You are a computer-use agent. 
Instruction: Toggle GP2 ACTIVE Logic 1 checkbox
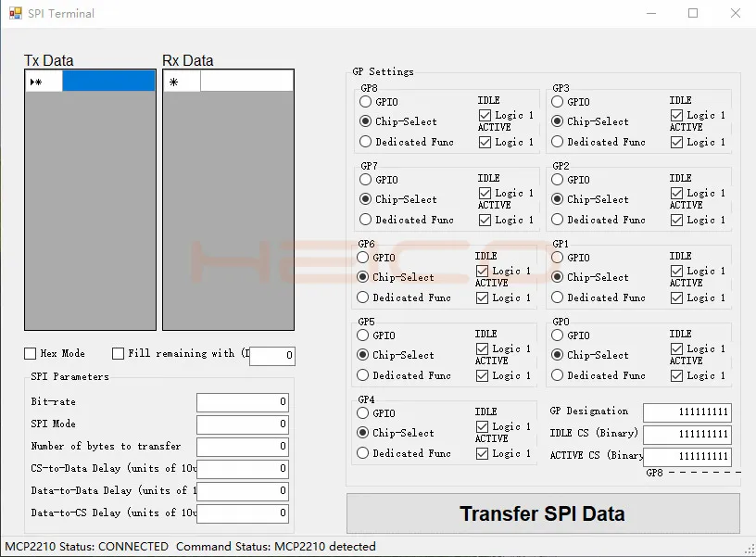676,220
